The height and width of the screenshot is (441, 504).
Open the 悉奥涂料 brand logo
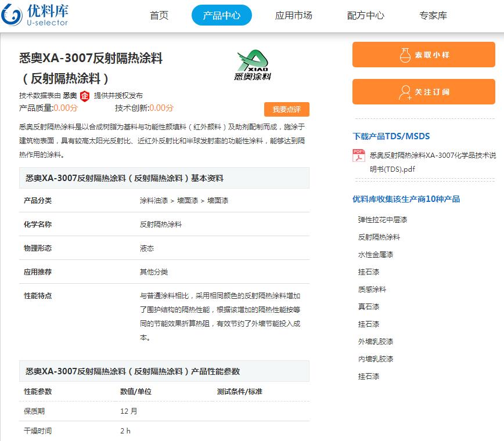pyautogui.click(x=253, y=65)
